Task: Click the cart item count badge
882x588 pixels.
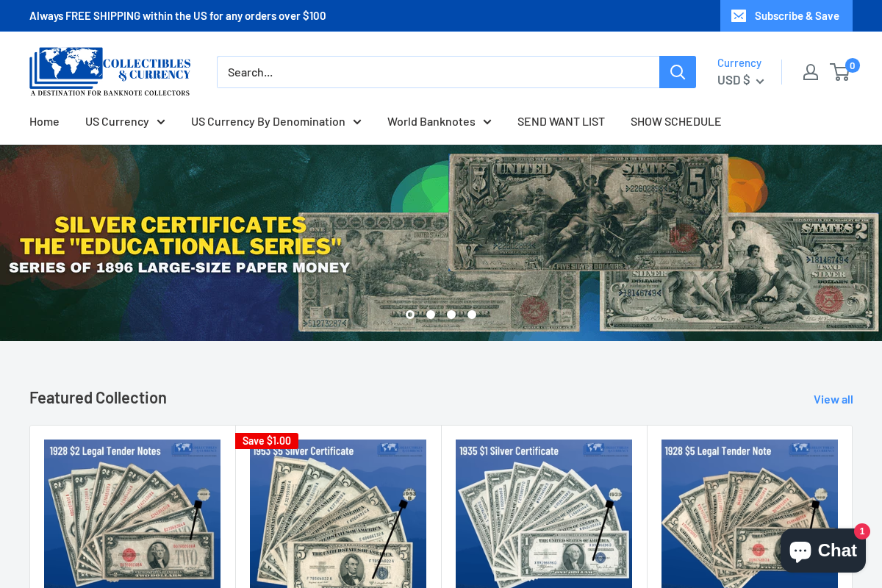Action: (853, 65)
